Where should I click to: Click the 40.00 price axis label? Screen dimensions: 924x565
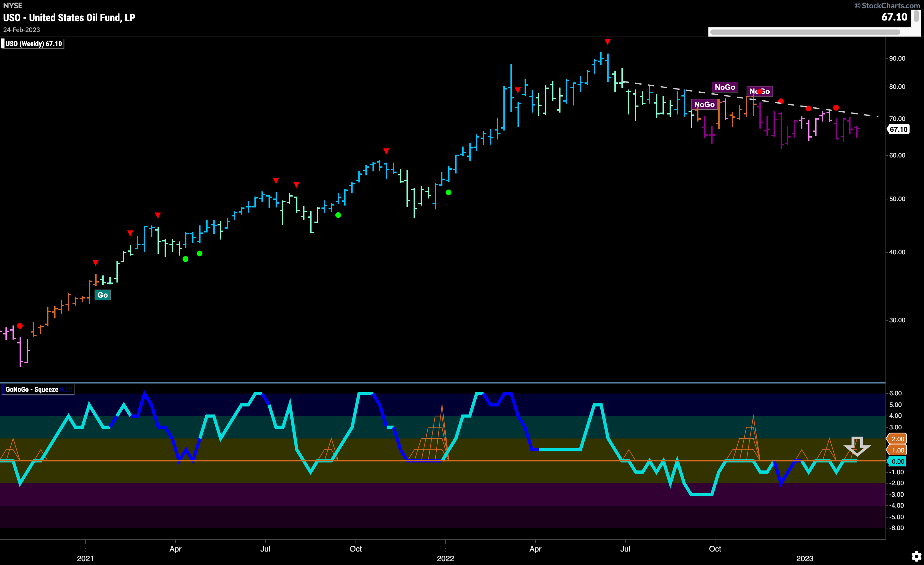(x=897, y=252)
